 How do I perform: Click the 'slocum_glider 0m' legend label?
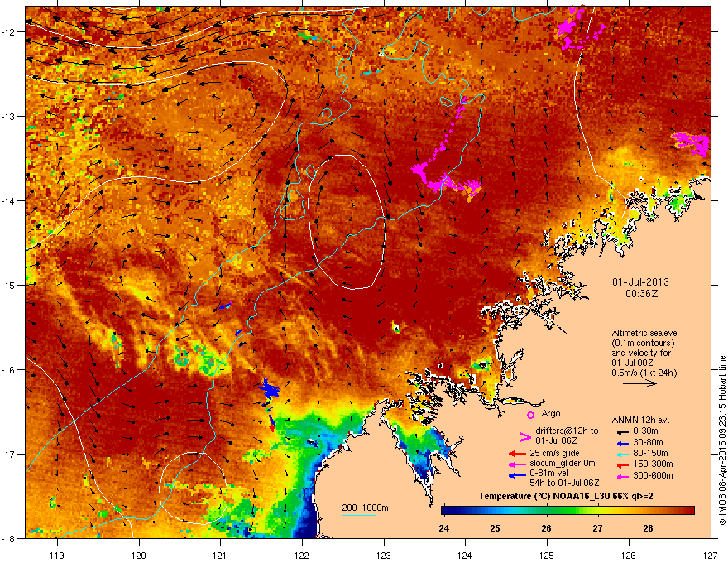click(x=563, y=464)
